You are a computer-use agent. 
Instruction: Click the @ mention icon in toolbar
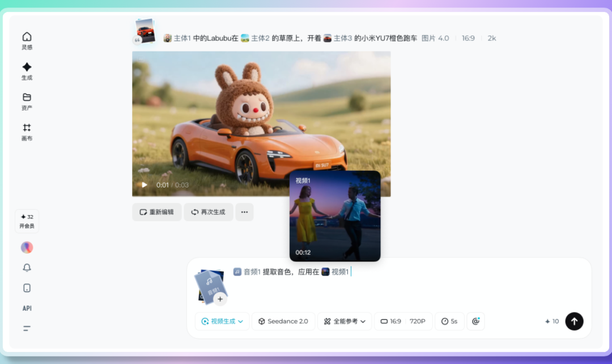click(475, 321)
